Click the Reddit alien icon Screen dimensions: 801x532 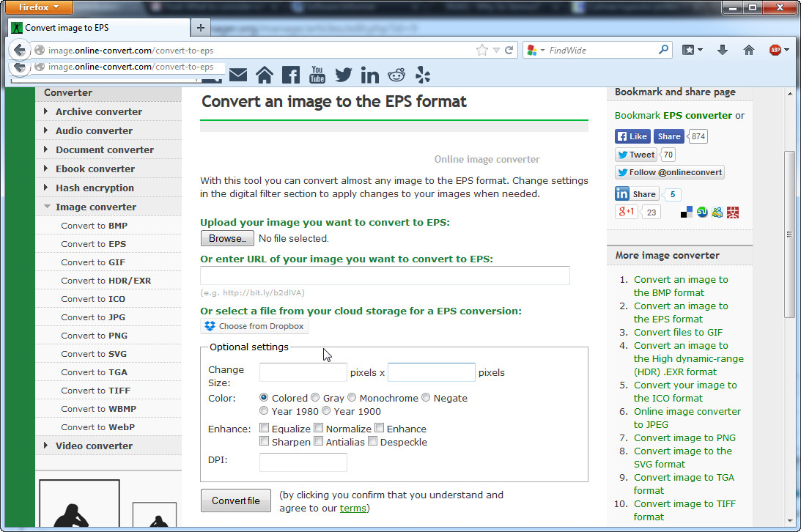pyautogui.click(x=396, y=75)
